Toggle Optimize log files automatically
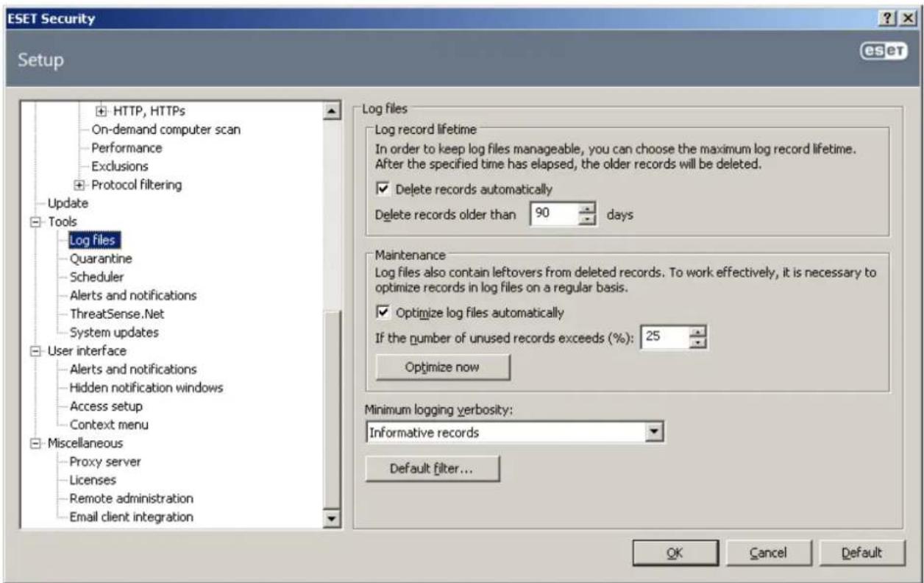Screen dimensions: 924x583 tap(382, 312)
